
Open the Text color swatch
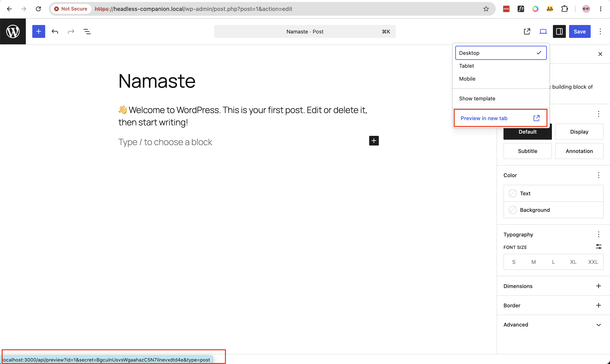(553, 193)
